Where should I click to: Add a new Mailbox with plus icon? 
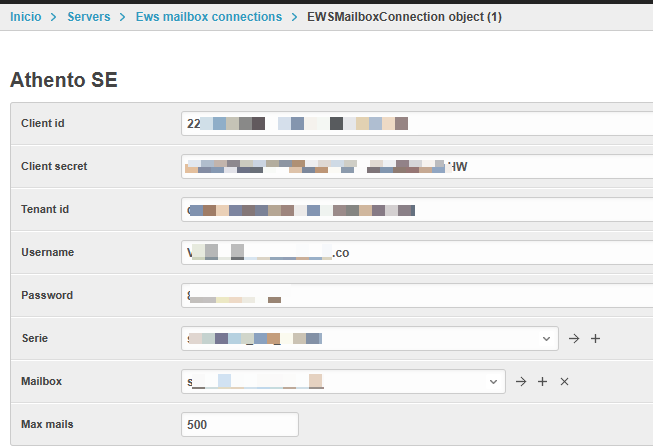click(542, 382)
